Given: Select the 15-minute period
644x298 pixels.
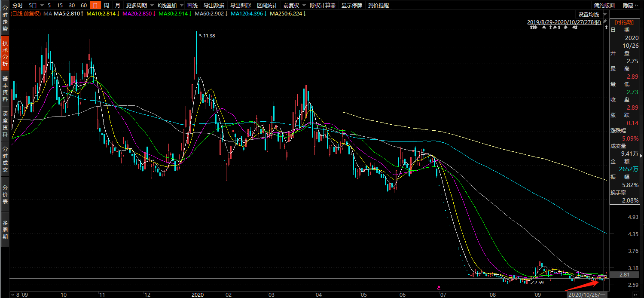Looking at the screenshot, I should pos(60,6).
